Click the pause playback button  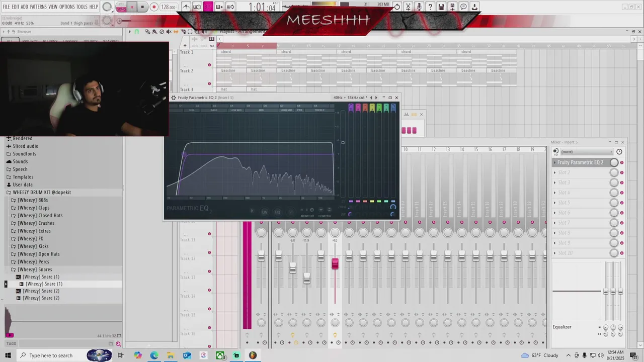pyautogui.click(x=132, y=7)
